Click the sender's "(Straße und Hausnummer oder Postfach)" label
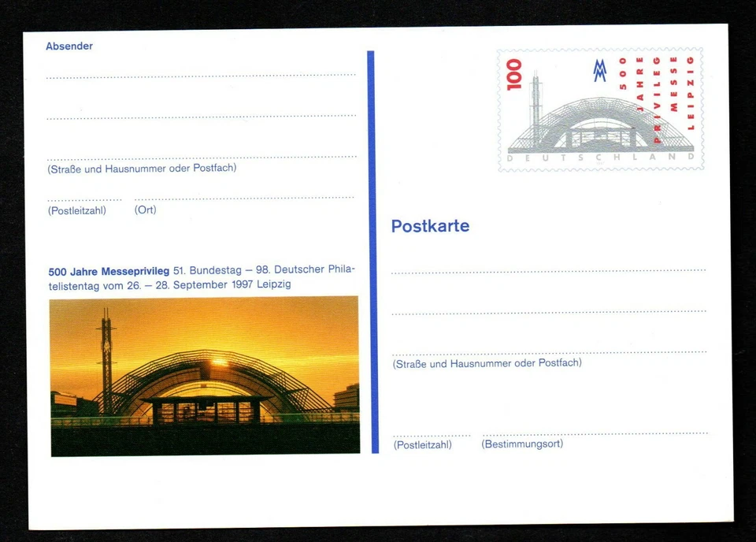Screen dimensions: 756x542 [142, 169]
